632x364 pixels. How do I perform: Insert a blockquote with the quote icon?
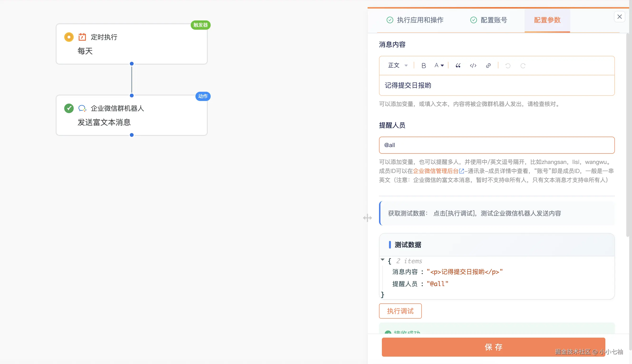click(x=458, y=66)
